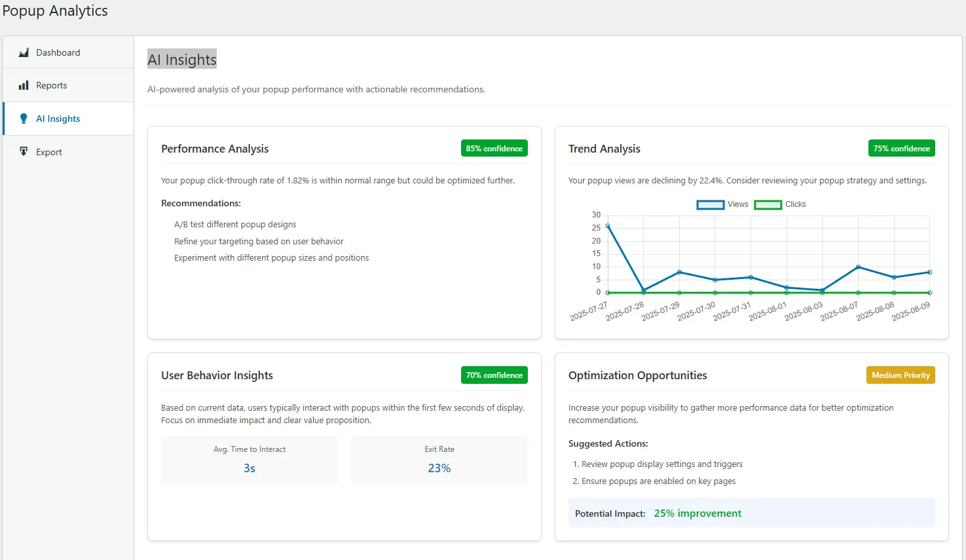Click the 75% confidence badge
The width and height of the screenshot is (966, 560).
(x=901, y=149)
